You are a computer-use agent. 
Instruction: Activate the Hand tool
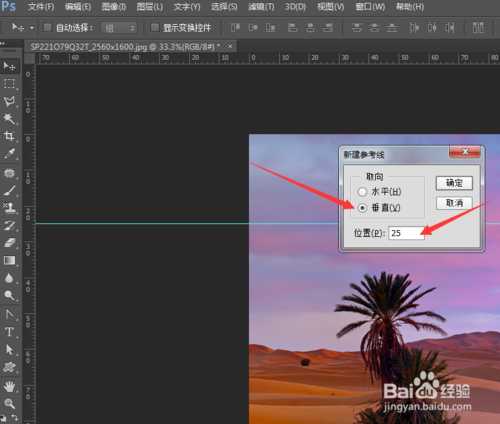tap(9, 387)
